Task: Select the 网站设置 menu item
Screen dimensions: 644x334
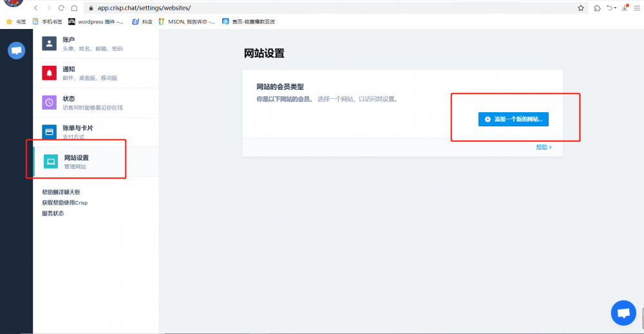Action: click(96, 161)
